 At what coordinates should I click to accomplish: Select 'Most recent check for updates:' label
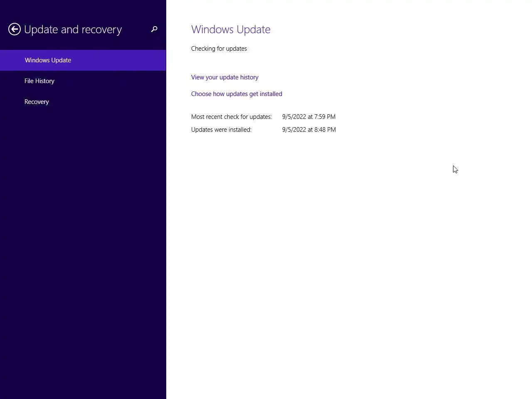pyautogui.click(x=232, y=117)
